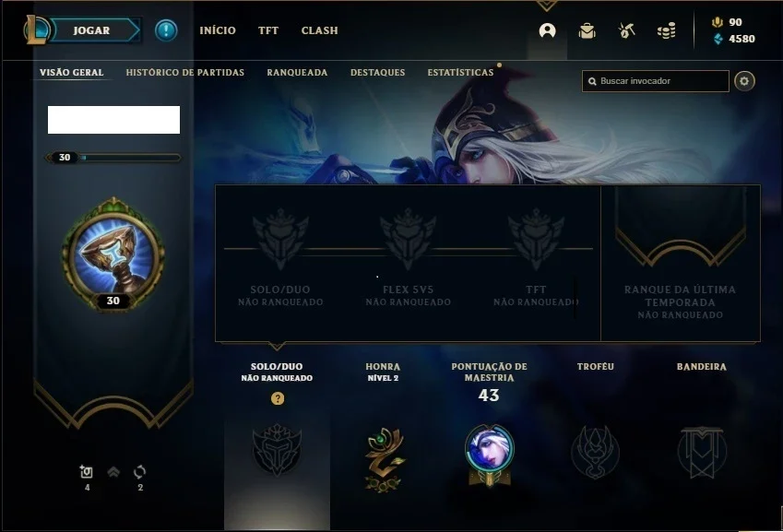Switch to Histórico de Partidas tab

coord(185,72)
